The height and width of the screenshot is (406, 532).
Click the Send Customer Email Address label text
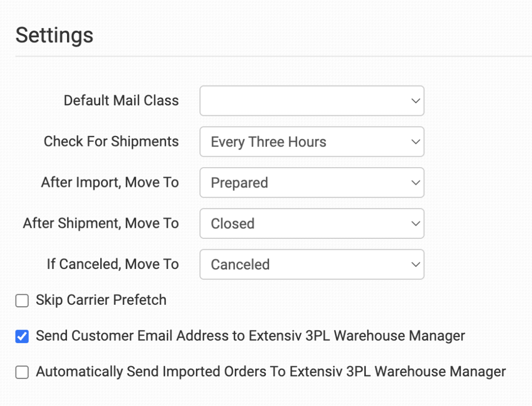pyautogui.click(x=250, y=336)
